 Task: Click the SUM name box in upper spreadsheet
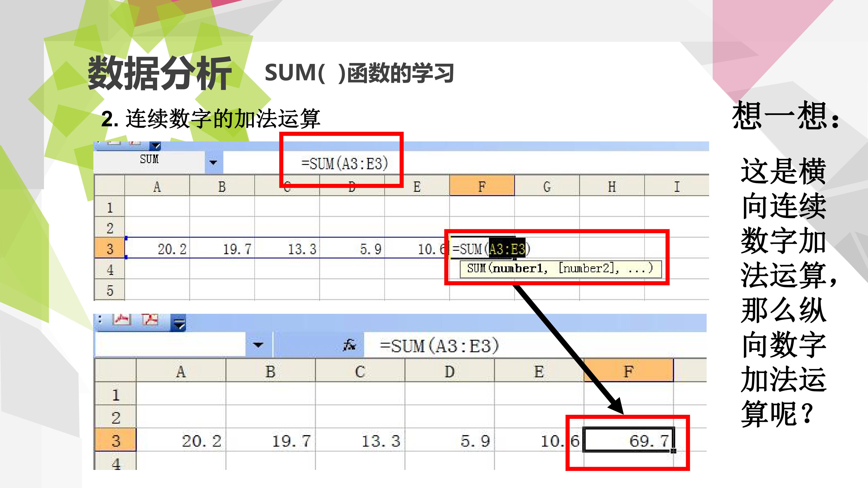[x=149, y=162]
